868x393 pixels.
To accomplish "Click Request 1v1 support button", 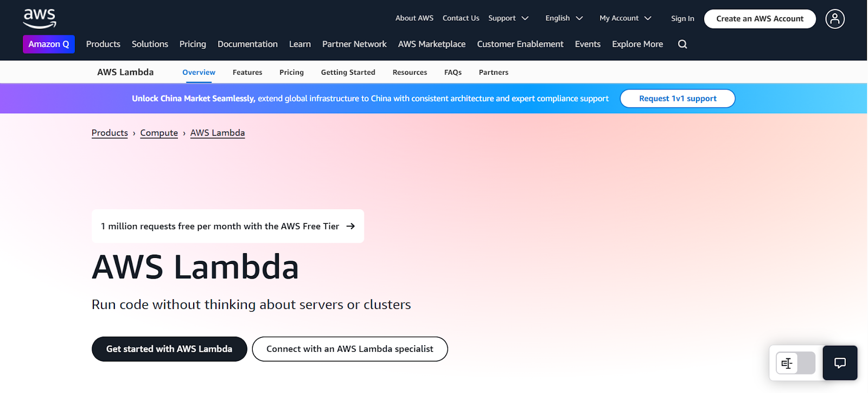I will point(678,99).
